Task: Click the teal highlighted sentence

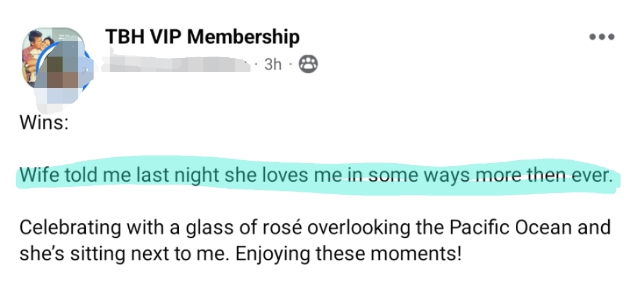Action: click(316, 176)
